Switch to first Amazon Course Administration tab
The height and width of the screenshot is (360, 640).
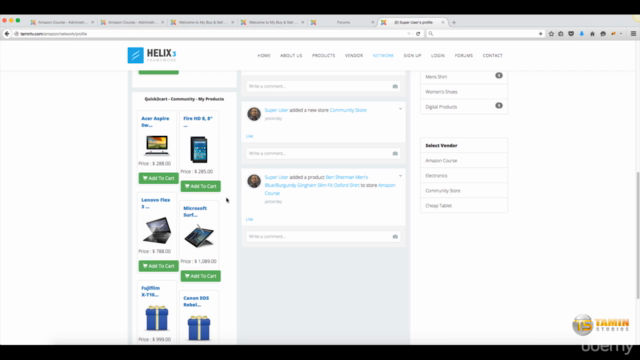tap(62, 22)
